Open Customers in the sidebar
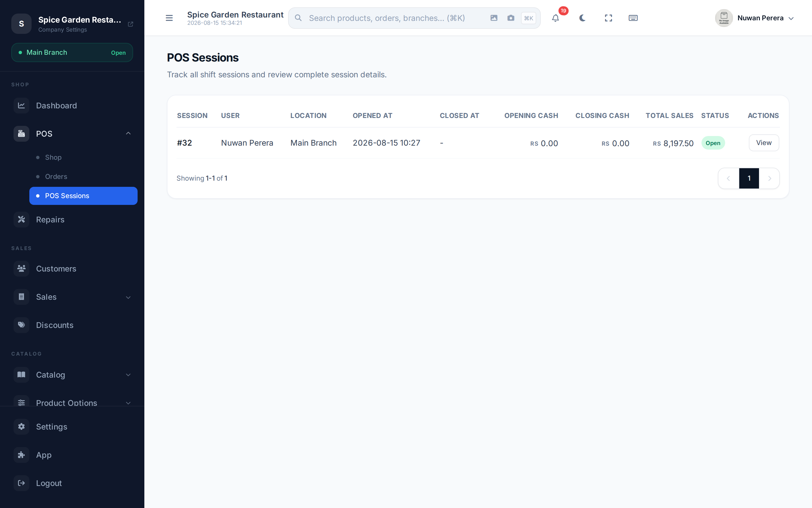The width and height of the screenshot is (812, 508). pyautogui.click(x=72, y=268)
